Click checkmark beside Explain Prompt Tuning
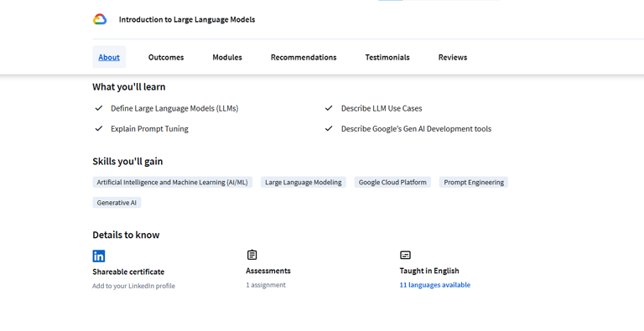The image size is (644, 331). coord(99,128)
